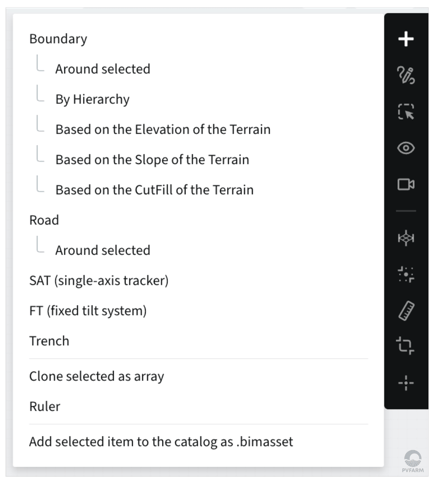Viewport: 434px width, 482px height.
Task: Toggle the eye visibility icon
Action: (x=406, y=148)
